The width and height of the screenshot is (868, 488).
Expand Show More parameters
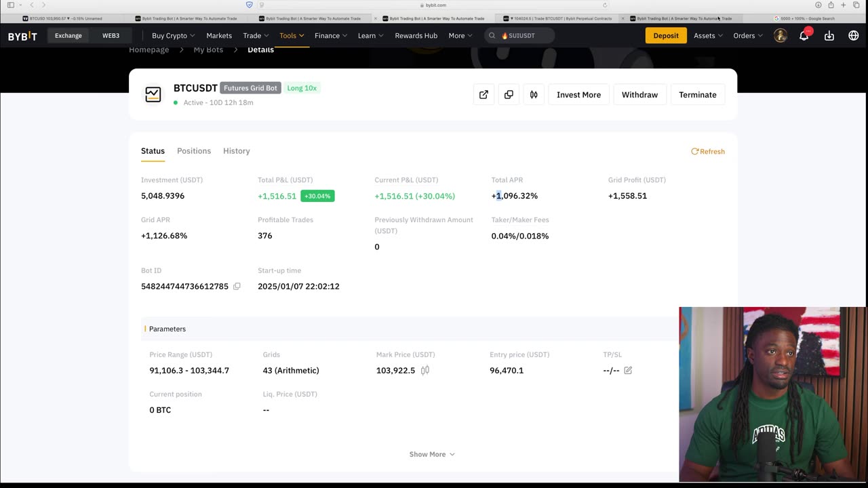[432, 454]
